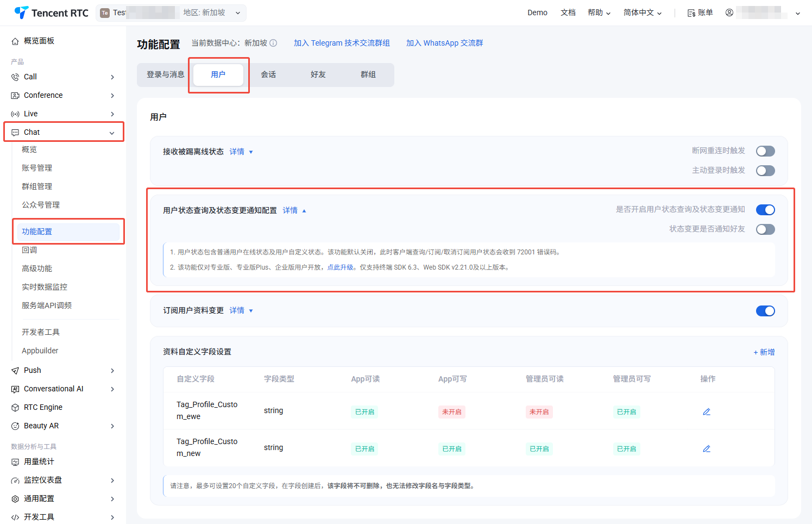
Task: Toggle the trigger on active login switch
Action: (765, 171)
